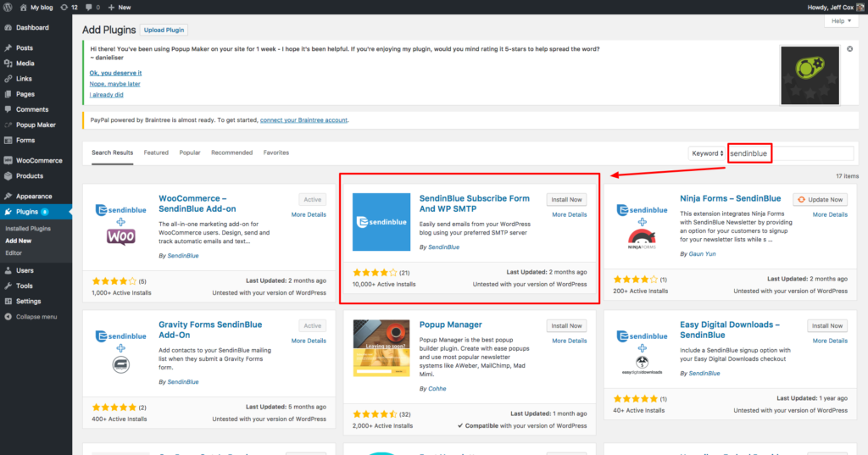
Task: Install the Popup Manager plugin
Action: (x=566, y=325)
